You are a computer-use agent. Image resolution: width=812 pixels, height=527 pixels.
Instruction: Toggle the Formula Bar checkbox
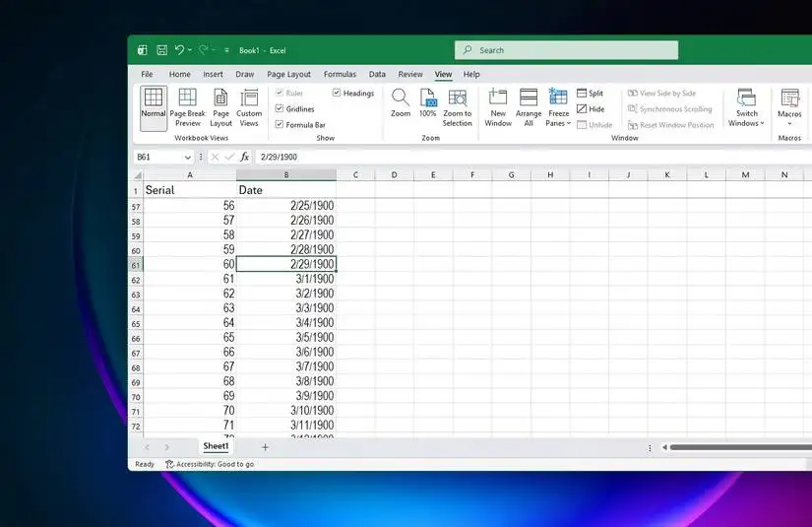280,124
